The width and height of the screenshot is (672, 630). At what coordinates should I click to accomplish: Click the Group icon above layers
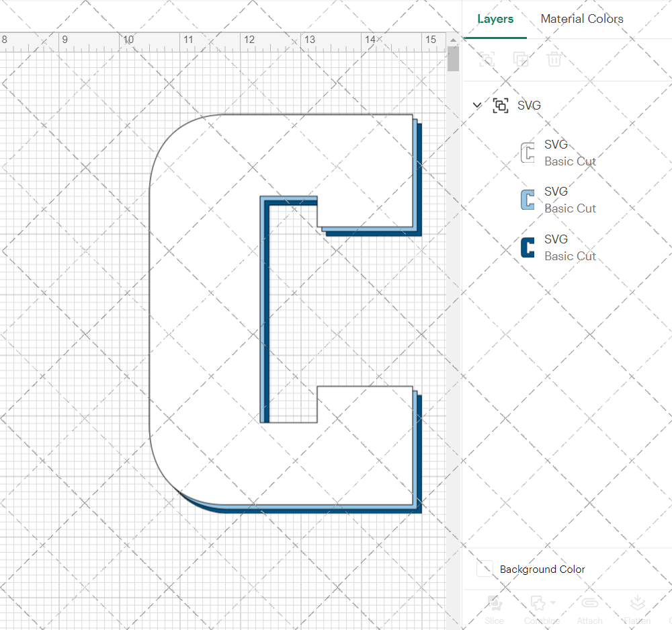click(x=487, y=59)
